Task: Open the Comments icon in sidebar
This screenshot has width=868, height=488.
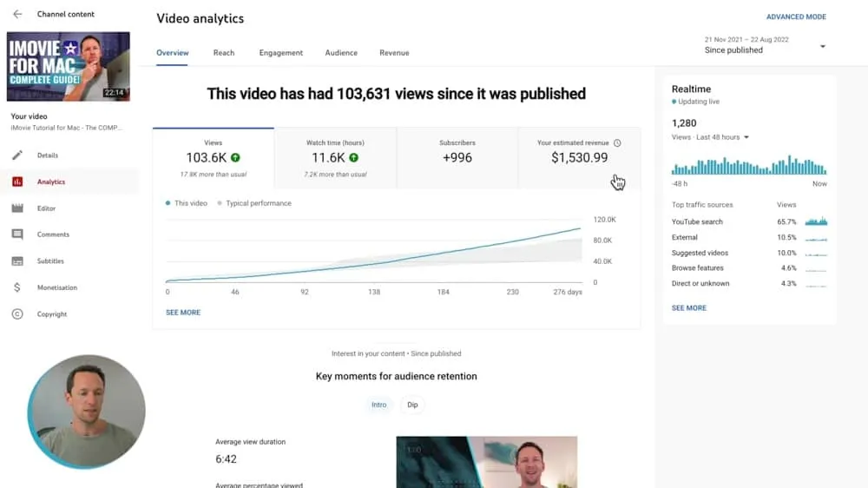Action: coord(17,234)
